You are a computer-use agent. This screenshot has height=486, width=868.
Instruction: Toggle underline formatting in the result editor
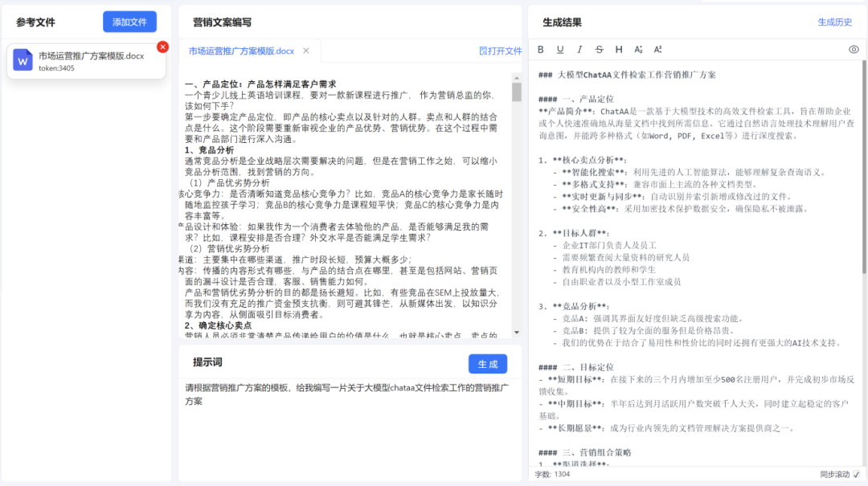[x=560, y=49]
